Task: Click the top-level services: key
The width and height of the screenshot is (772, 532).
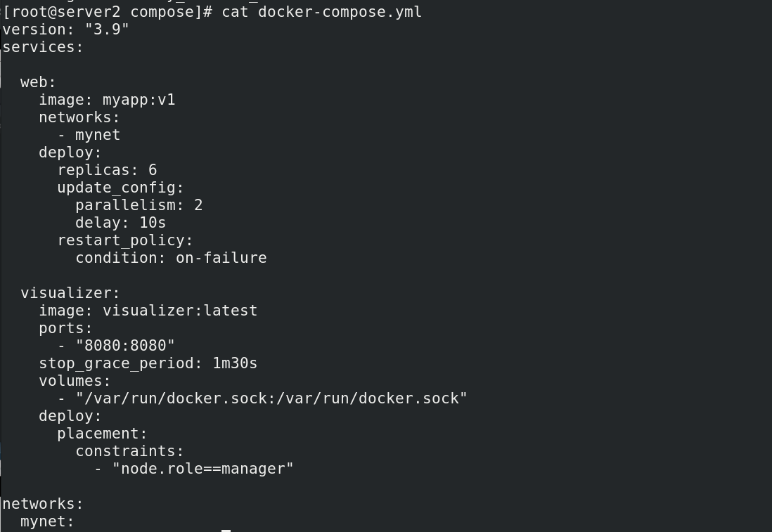Action: pyautogui.click(x=43, y=47)
